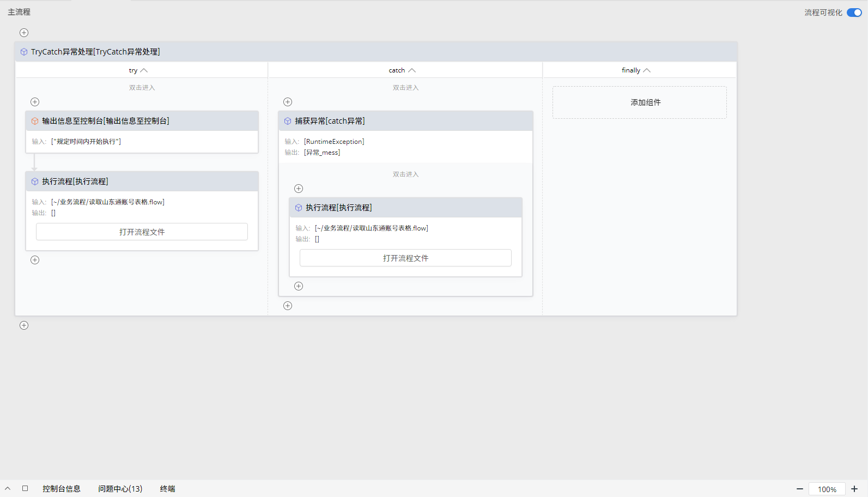The width and height of the screenshot is (868, 497).
Task: Select the TryCatch异常处理 block title
Action: 95,52
